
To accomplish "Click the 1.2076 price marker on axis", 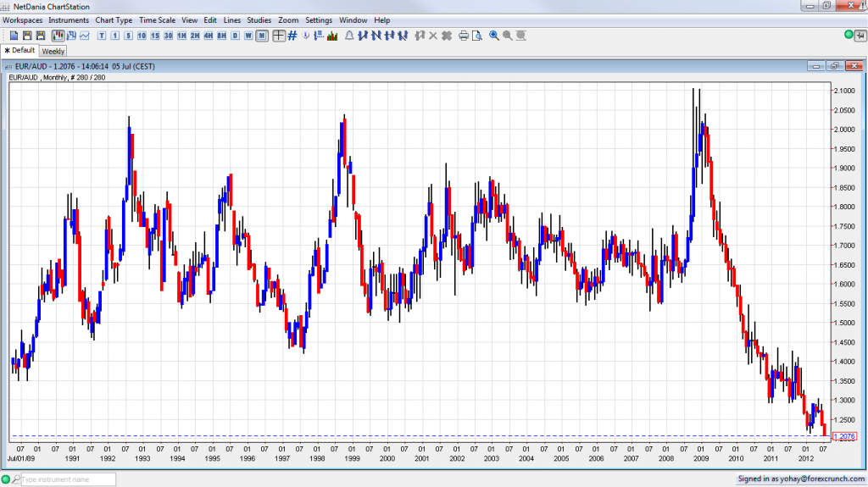I will coord(846,436).
